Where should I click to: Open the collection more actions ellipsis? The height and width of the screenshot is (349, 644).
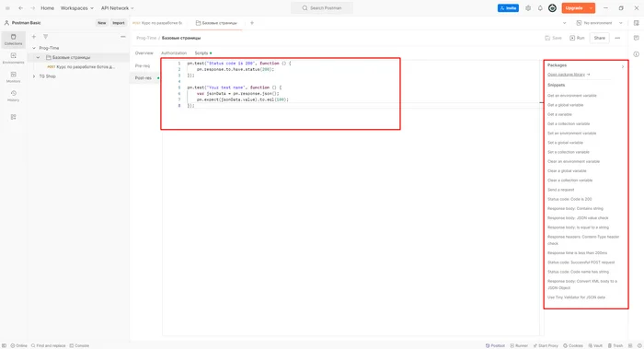(x=617, y=38)
